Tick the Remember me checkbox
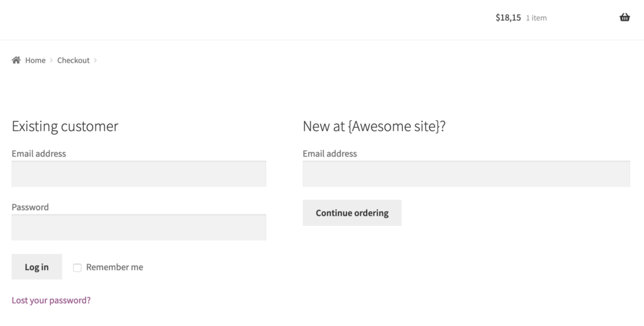644x326 pixels. [x=77, y=267]
